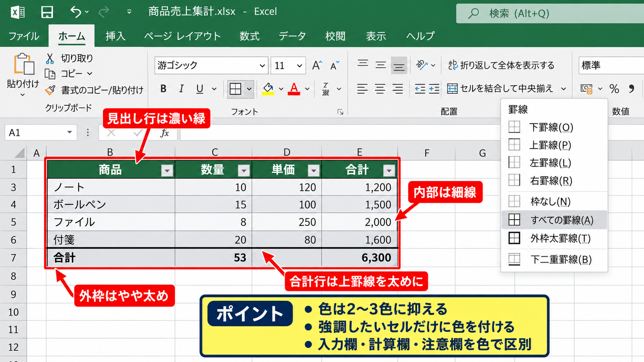Click the accounting number format icon

587,89
